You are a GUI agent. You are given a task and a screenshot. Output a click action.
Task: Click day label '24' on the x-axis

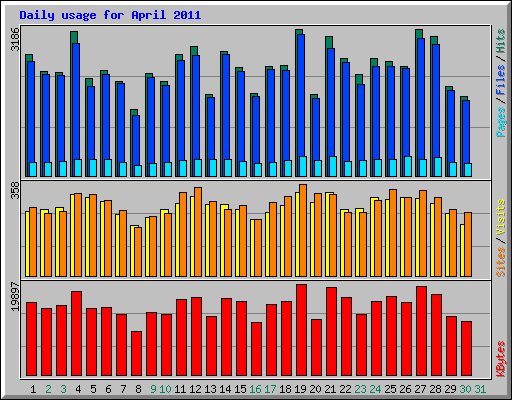pos(375,389)
